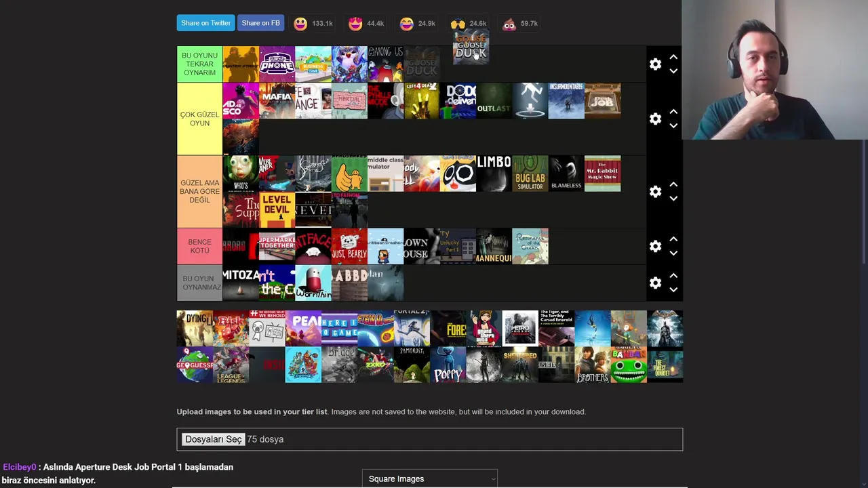Select the We Become What We Behold tile
The height and width of the screenshot is (488, 868).
pyautogui.click(x=267, y=329)
